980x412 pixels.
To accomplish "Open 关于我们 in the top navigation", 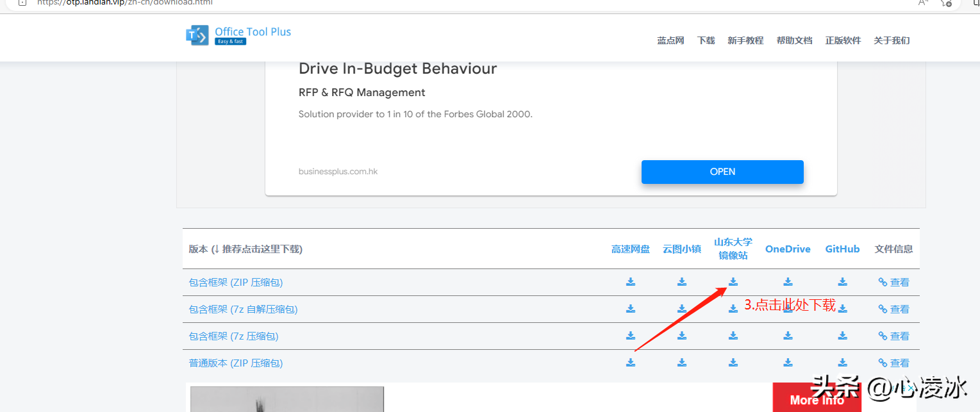I will [892, 40].
